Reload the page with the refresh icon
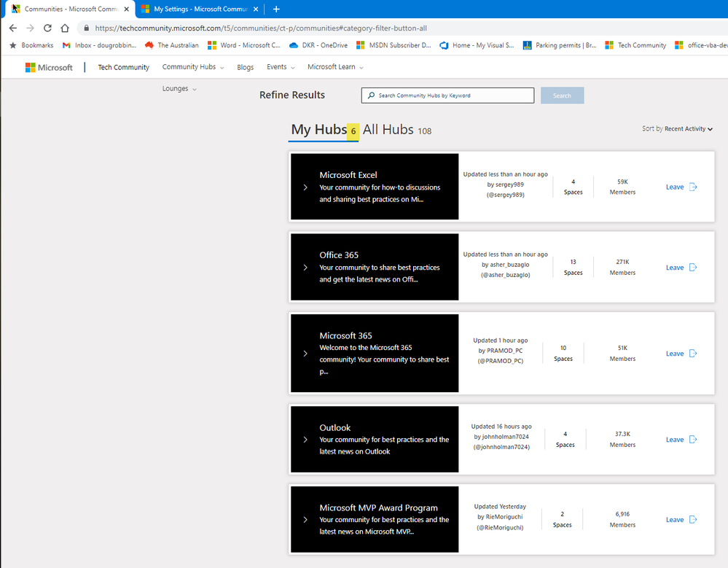The image size is (728, 568). click(x=47, y=28)
